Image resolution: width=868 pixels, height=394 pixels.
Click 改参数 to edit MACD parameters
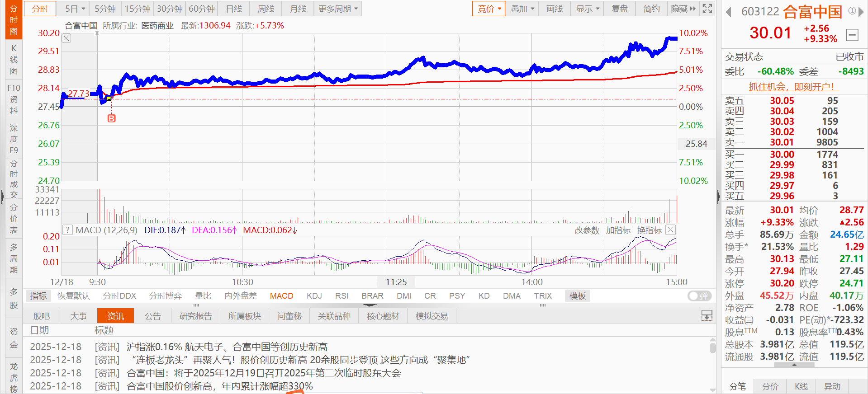point(587,230)
